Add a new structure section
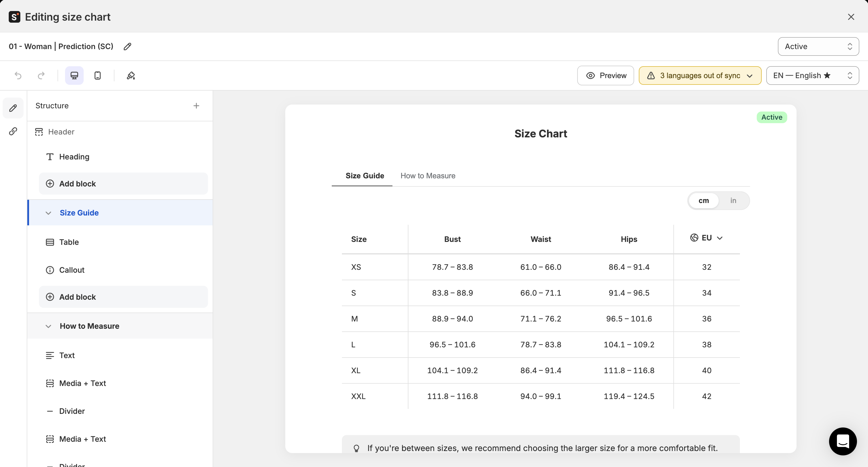868x467 pixels. coord(196,106)
